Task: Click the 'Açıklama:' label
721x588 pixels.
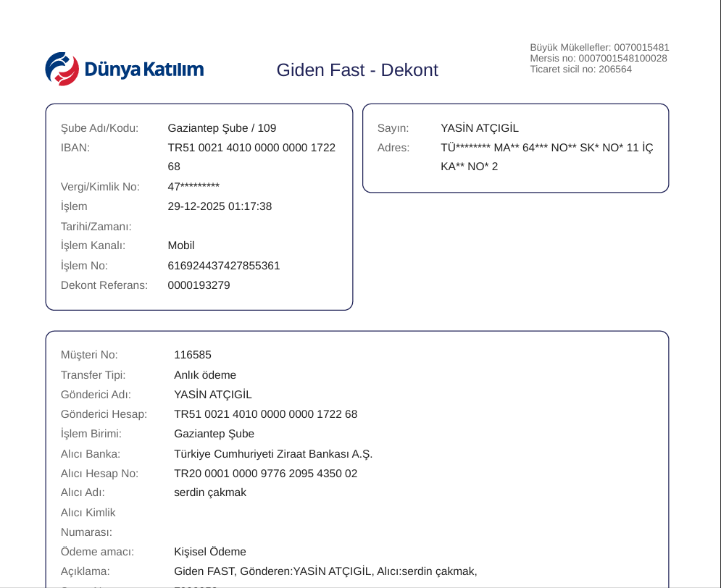Action: 85,571
